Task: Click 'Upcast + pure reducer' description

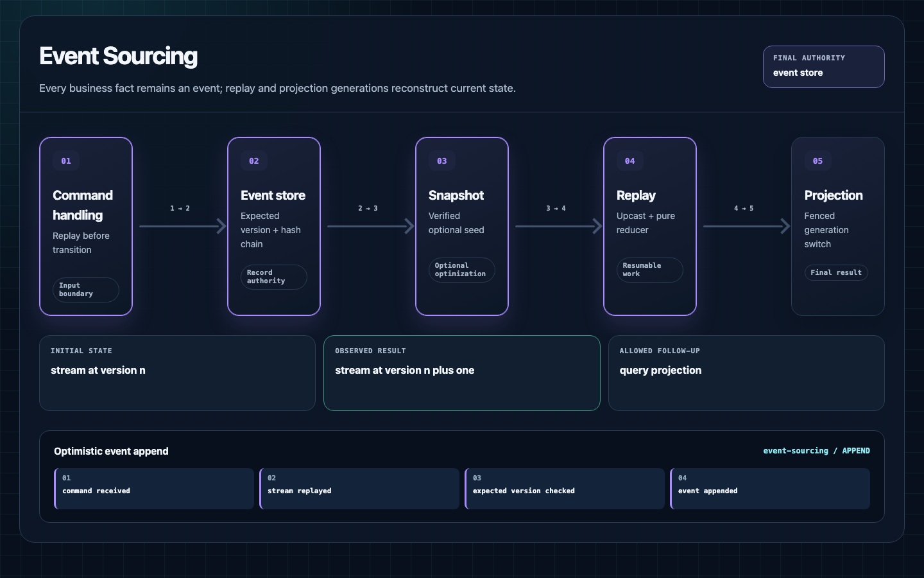Action: click(646, 223)
